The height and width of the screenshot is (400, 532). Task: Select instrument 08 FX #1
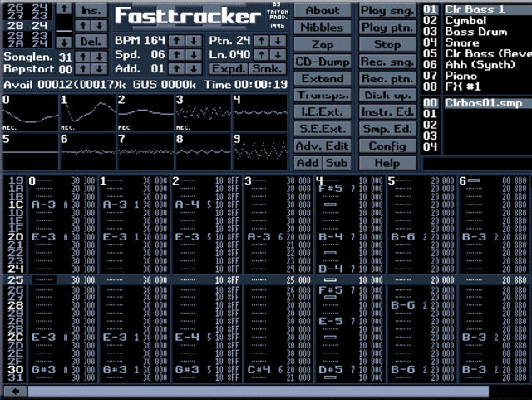488,87
